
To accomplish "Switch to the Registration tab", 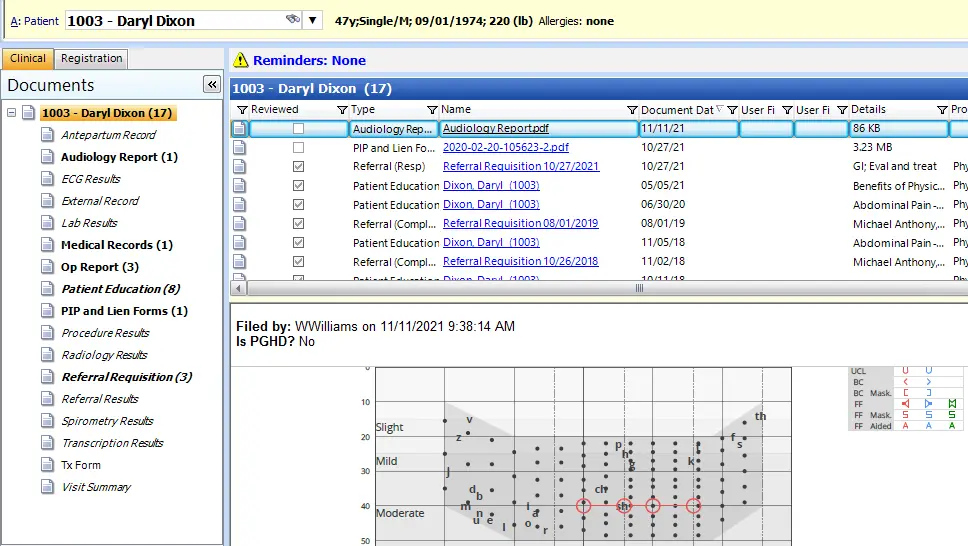I will click(92, 59).
